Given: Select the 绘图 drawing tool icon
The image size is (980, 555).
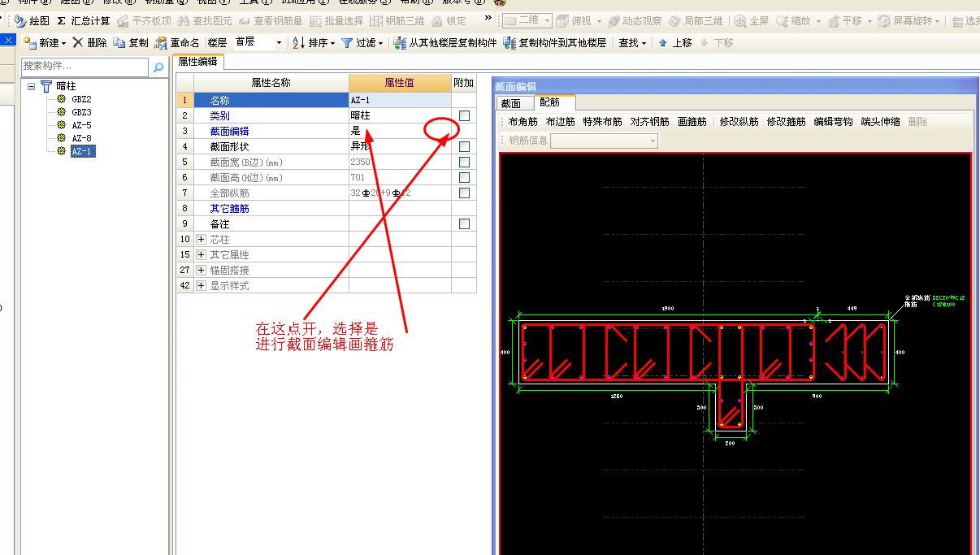Looking at the screenshot, I should [x=20, y=22].
